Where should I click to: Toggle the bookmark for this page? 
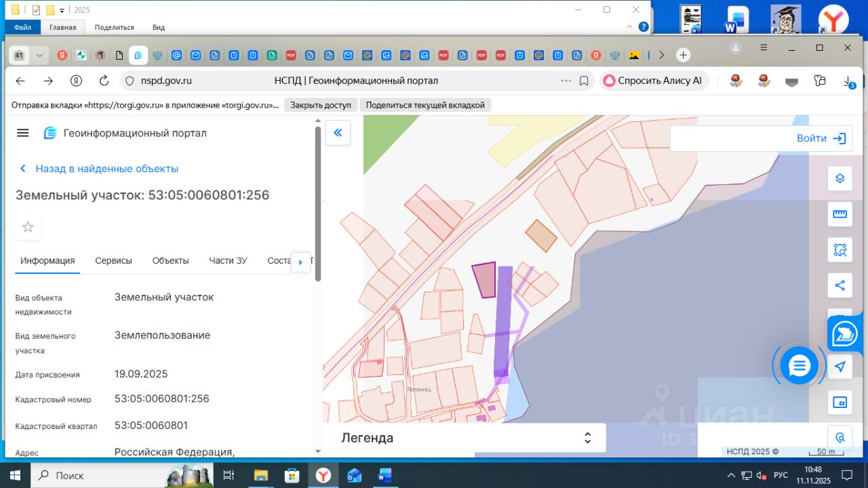(x=584, y=81)
